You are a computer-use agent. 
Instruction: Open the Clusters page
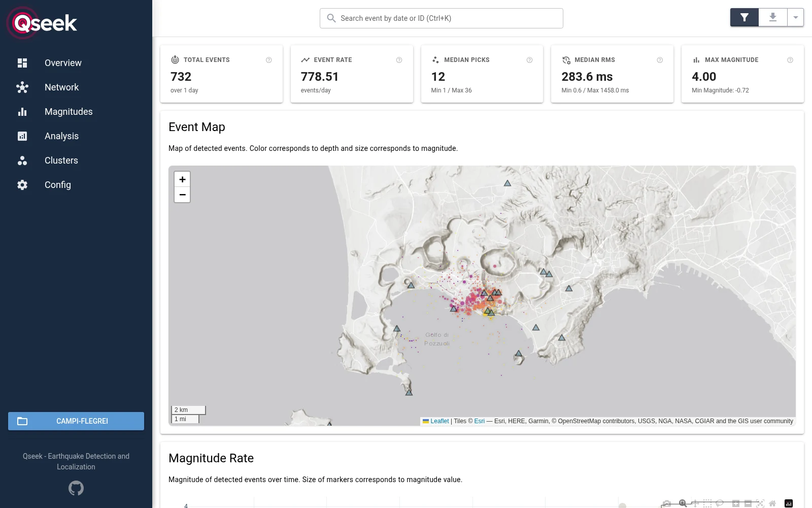[76, 161]
